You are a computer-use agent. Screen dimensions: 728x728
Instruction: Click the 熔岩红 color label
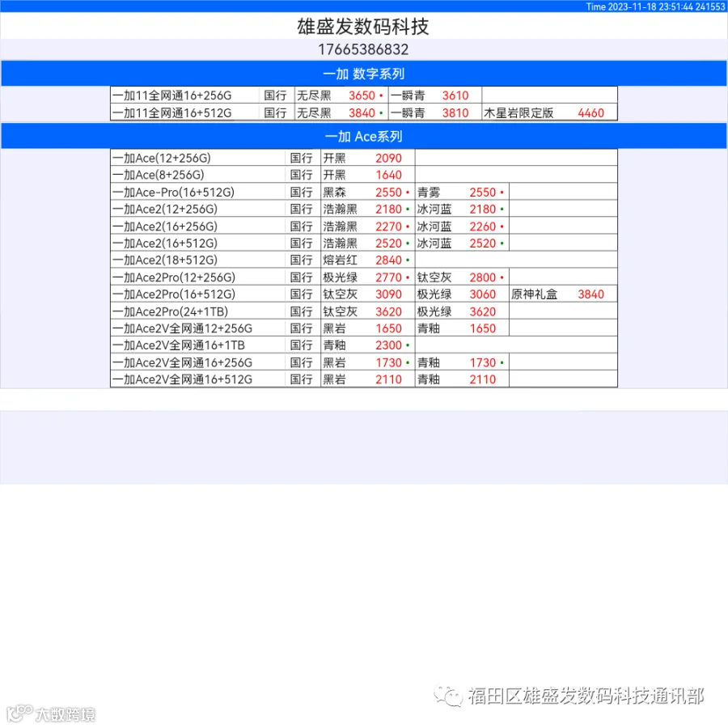point(340,260)
